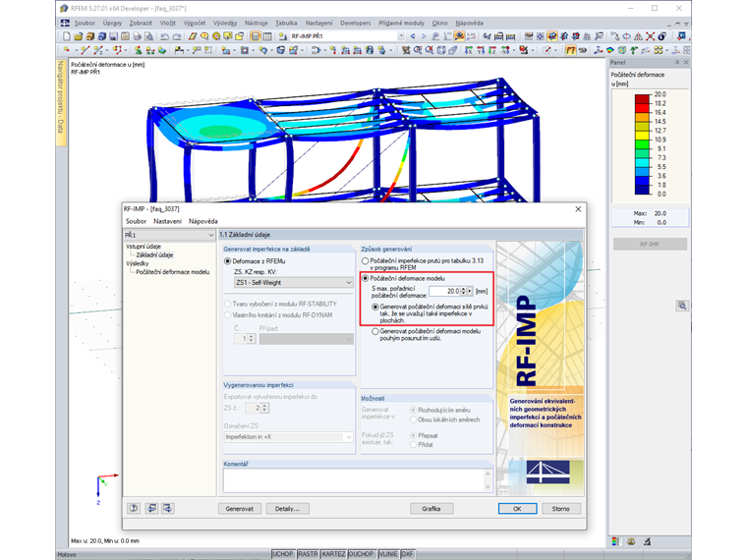Select Počáteční deformace modelu tree item
Viewport: 747px width, 560px height.
172,272
